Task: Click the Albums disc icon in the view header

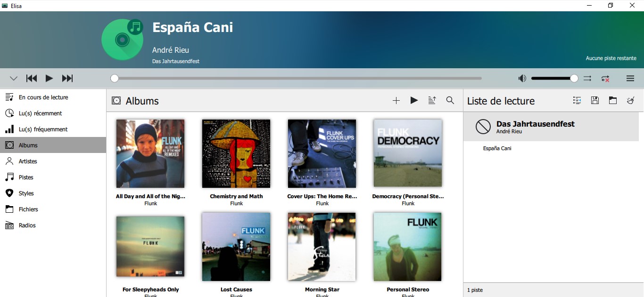Action: pyautogui.click(x=116, y=100)
